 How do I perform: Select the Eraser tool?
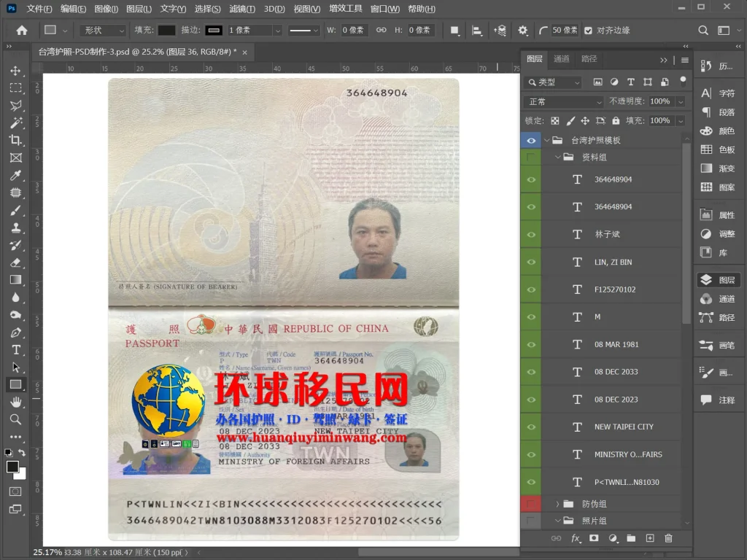pos(16,262)
